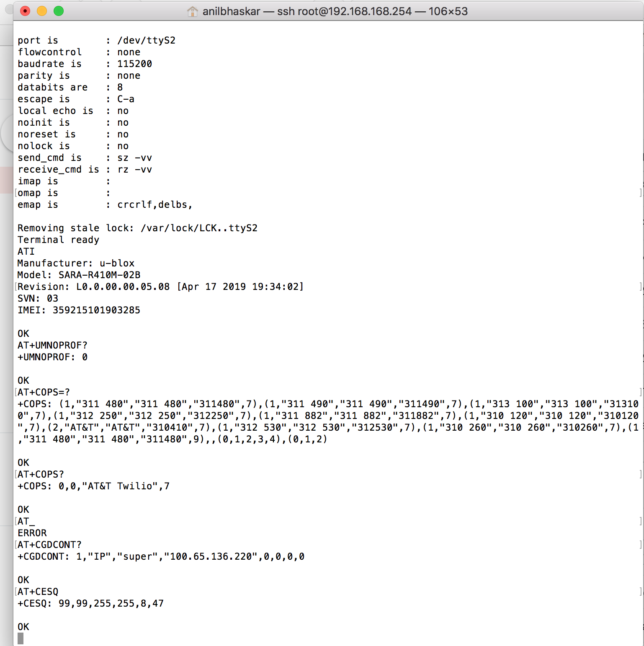
Task: Click the ERROR response line
Action: click(32, 533)
